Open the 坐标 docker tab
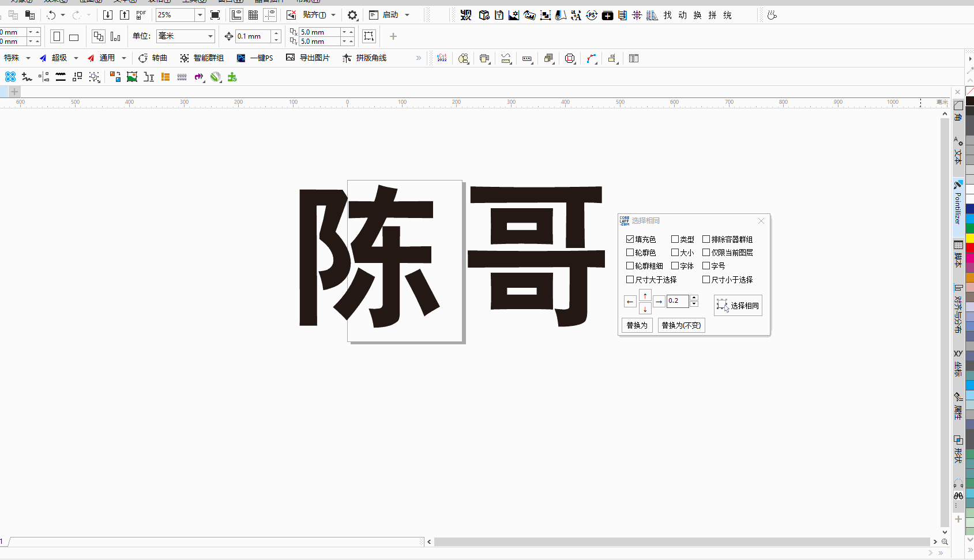Viewport: 974px width, 560px height. (x=958, y=363)
